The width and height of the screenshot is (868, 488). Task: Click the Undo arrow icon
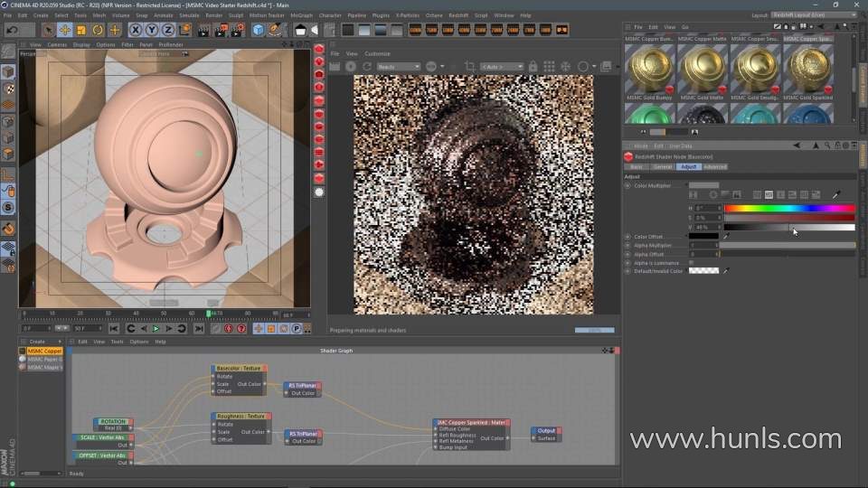coord(12,30)
